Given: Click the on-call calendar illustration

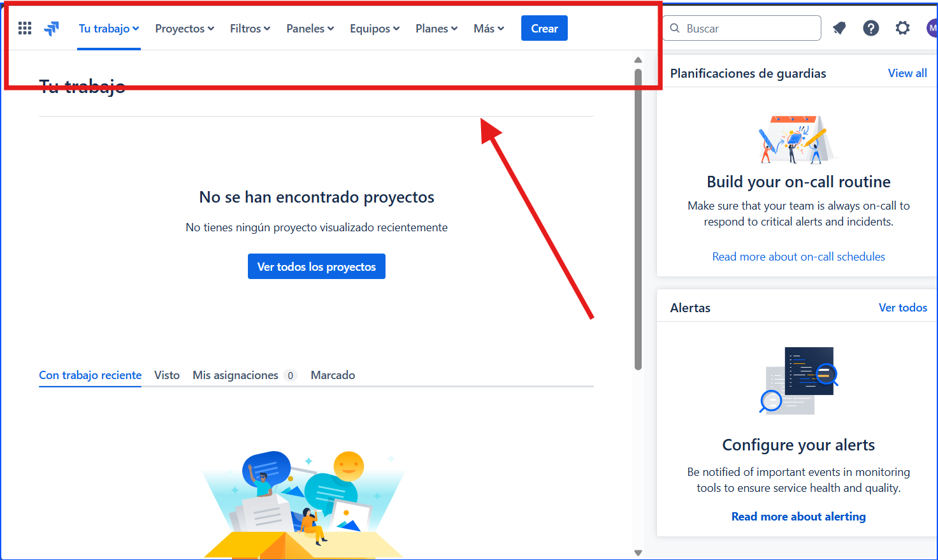Looking at the screenshot, I should [798, 139].
